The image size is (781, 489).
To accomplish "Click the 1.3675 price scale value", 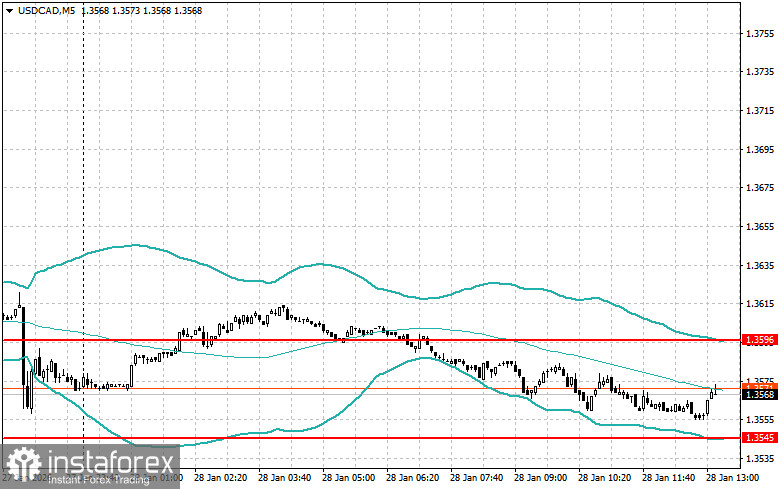I will [761, 188].
